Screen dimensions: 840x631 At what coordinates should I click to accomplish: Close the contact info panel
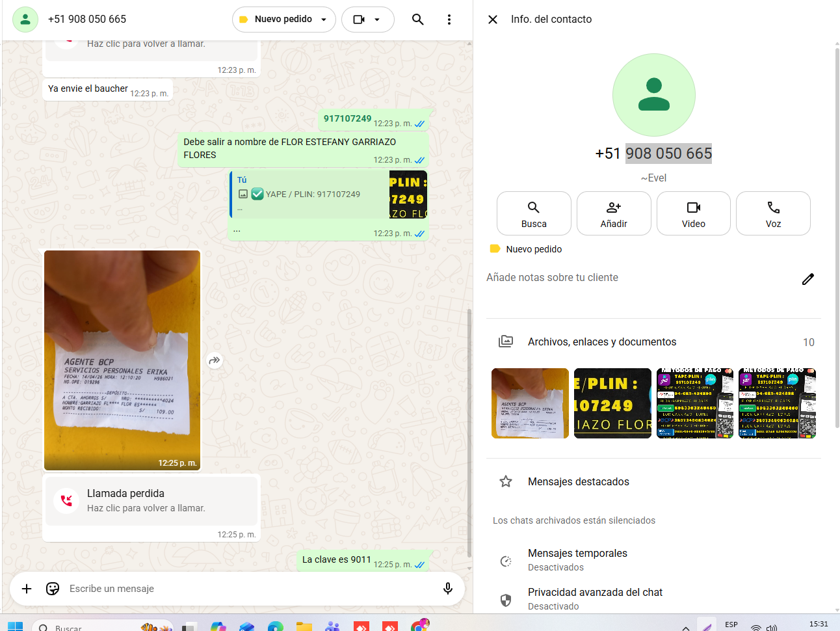click(493, 20)
